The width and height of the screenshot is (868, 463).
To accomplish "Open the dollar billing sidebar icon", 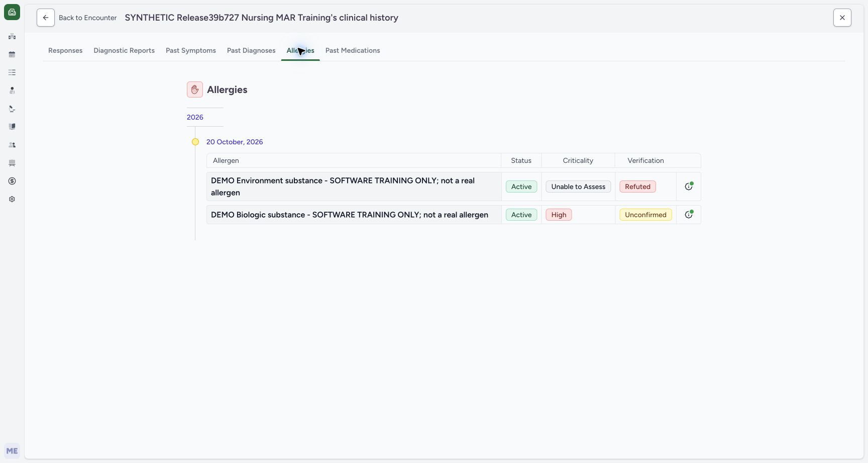I will [12, 181].
